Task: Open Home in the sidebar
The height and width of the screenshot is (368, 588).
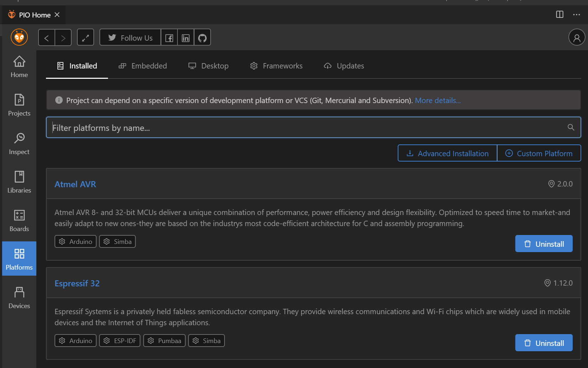Action: (19, 67)
